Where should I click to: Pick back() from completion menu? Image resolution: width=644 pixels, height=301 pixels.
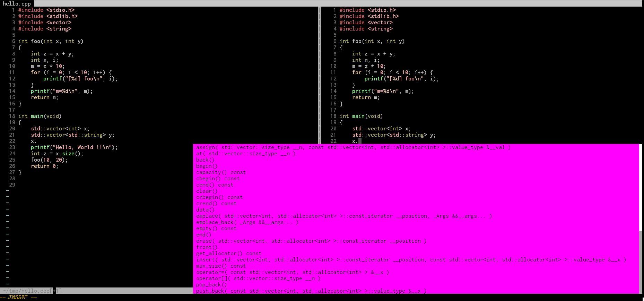pyautogui.click(x=416, y=160)
